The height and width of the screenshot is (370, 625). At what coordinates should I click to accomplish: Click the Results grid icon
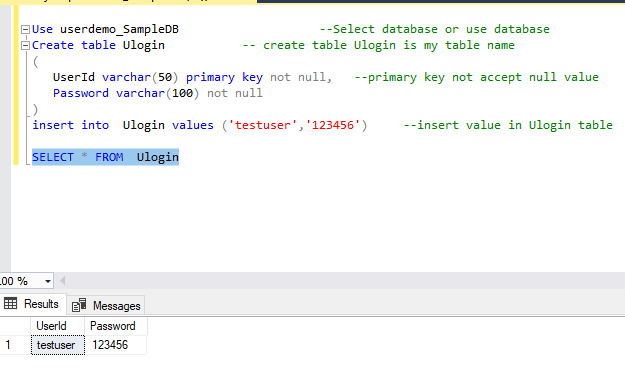click(x=10, y=304)
